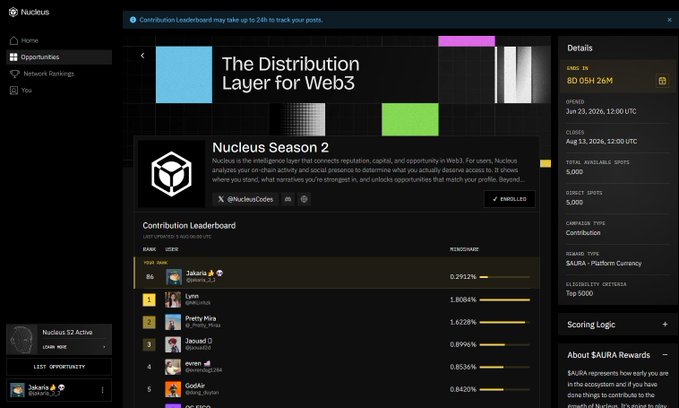Open the website globe icon link

[x=304, y=199]
